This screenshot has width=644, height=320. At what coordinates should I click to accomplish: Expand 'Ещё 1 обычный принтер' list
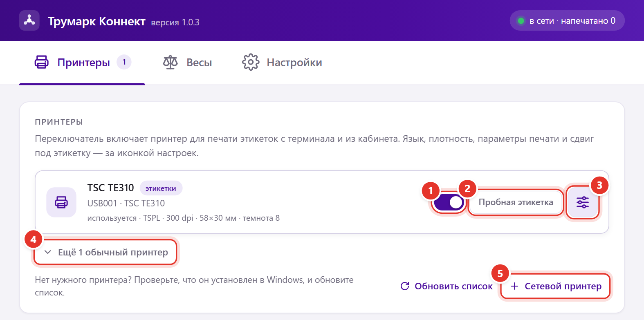pos(105,252)
